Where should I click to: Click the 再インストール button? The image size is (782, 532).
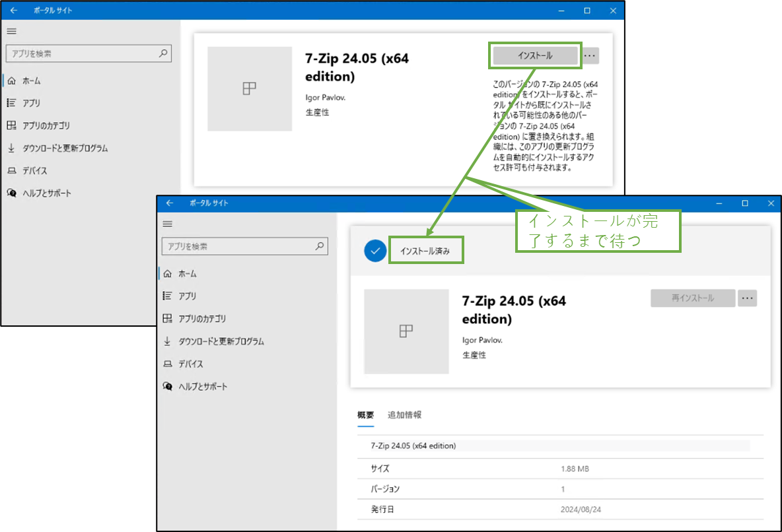tap(693, 298)
